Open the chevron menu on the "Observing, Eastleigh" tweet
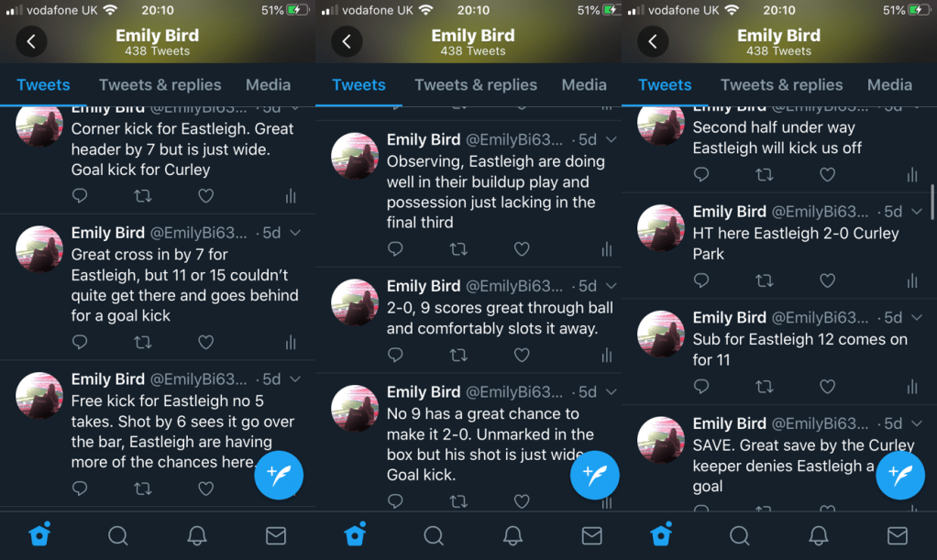Image resolution: width=937 pixels, height=560 pixels. click(611, 140)
